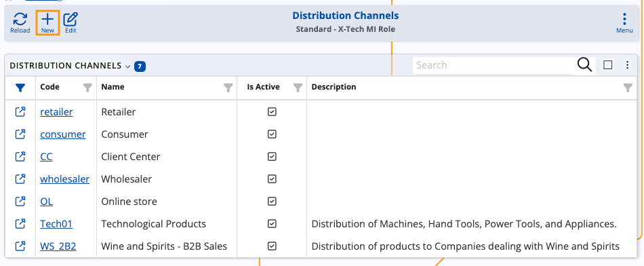
Task: Open the Code column filter funnel
Action: [x=87, y=87]
